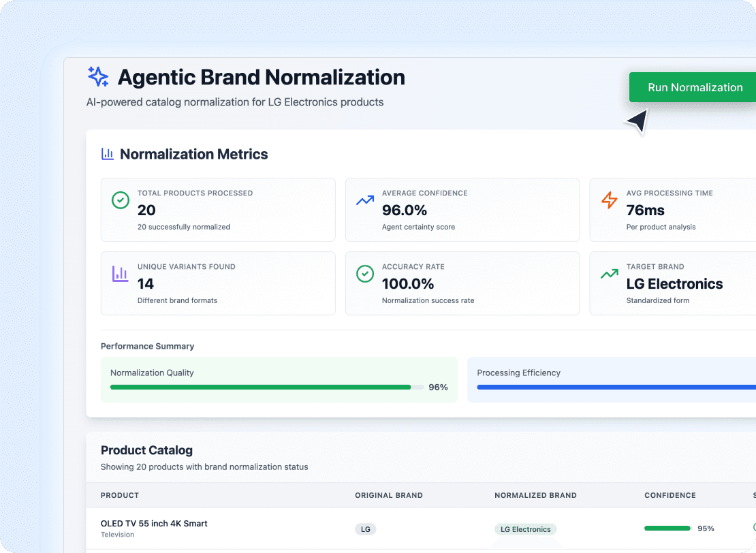Click the check circle icon in Accuracy Rate
This screenshot has width=756, height=553.
coord(365,274)
